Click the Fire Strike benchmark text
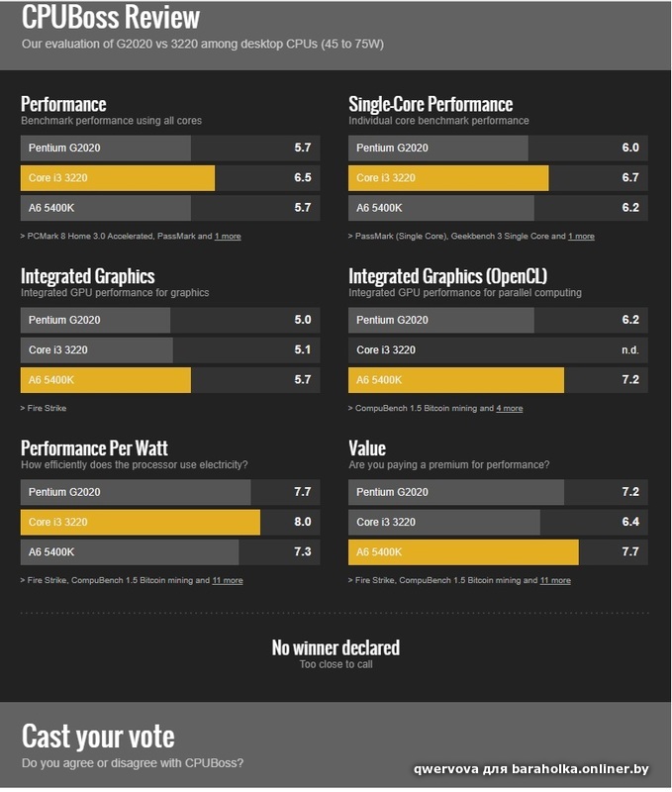The width and height of the screenshot is (672, 792). [x=47, y=408]
